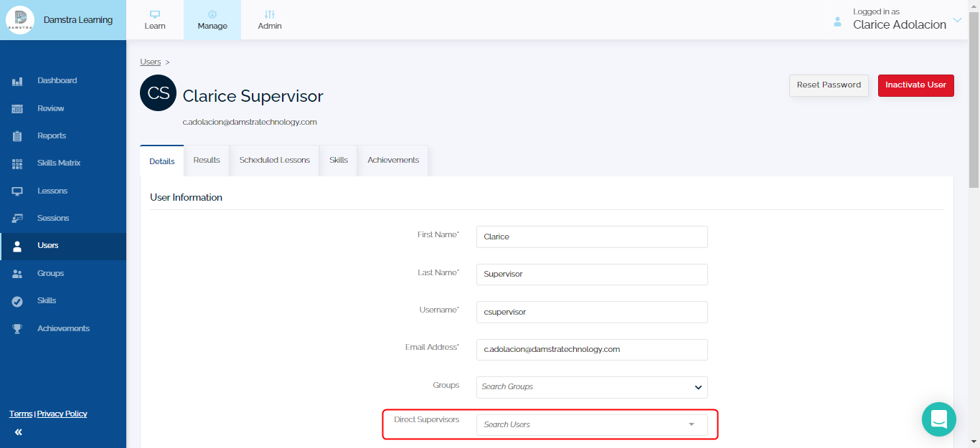This screenshot has width=980, height=448.
Task: Click the email under the user name
Action: pos(250,123)
